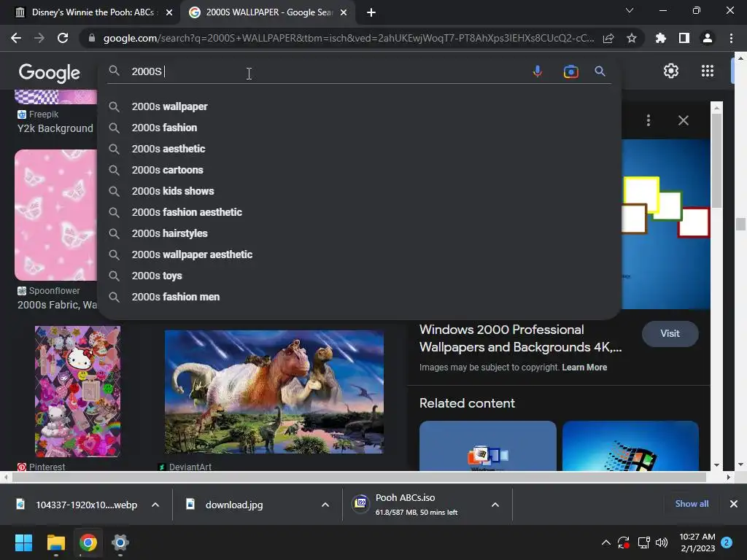Choose the '2000s fashion' suggestion
This screenshot has height=560, width=747.
(359, 128)
